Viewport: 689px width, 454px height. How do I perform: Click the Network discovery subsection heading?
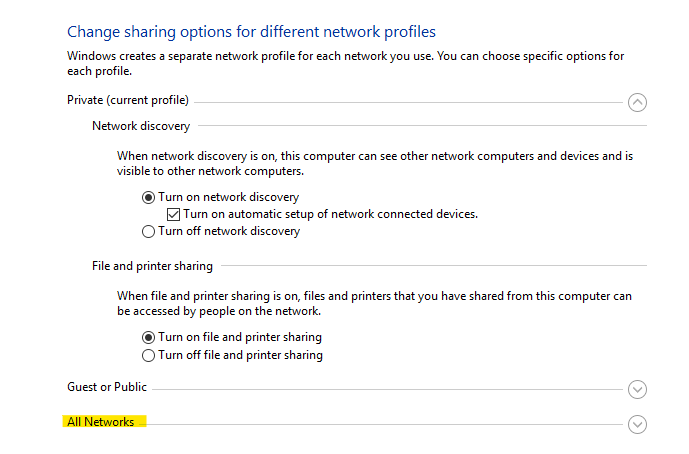click(x=141, y=126)
